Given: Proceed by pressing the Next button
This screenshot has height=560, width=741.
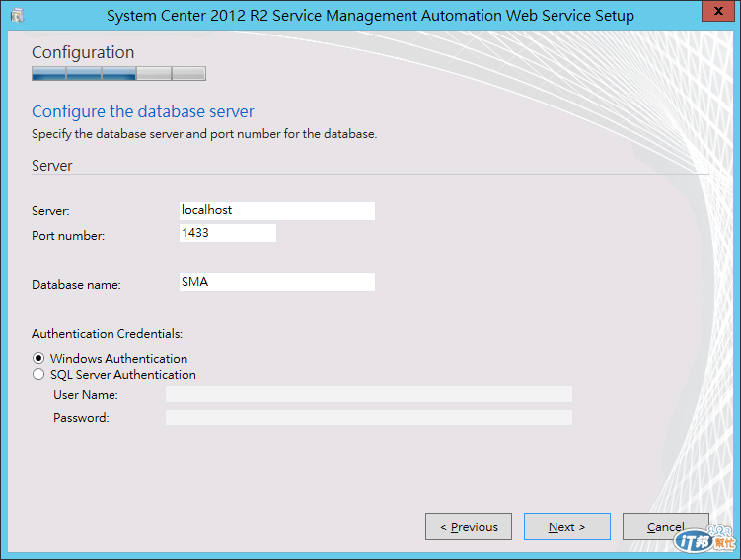Looking at the screenshot, I should click(x=567, y=526).
